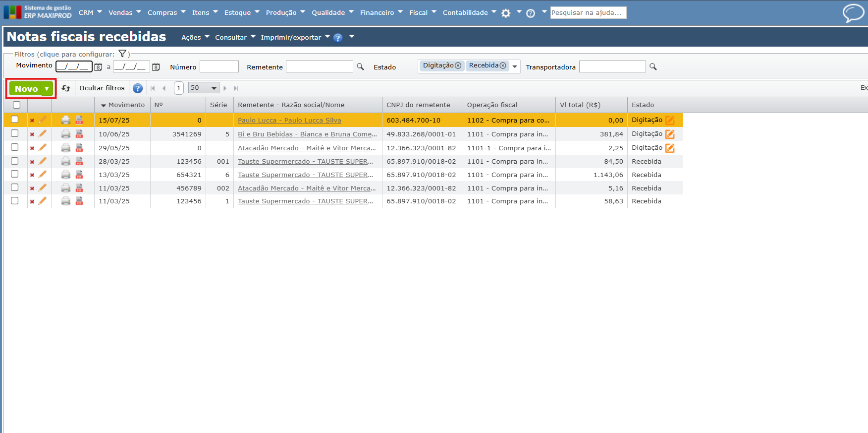The width and height of the screenshot is (868, 433).
Task: Toggle the select-all checkbox in table header
Action: [16, 105]
